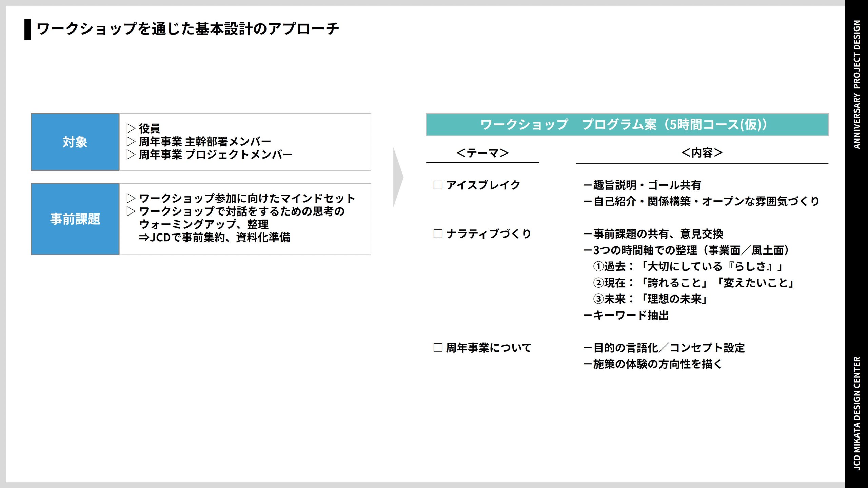The height and width of the screenshot is (488, 868).
Task: Click the vertical JCD MIKATA DESIGN CENTER text
Action: (857, 413)
